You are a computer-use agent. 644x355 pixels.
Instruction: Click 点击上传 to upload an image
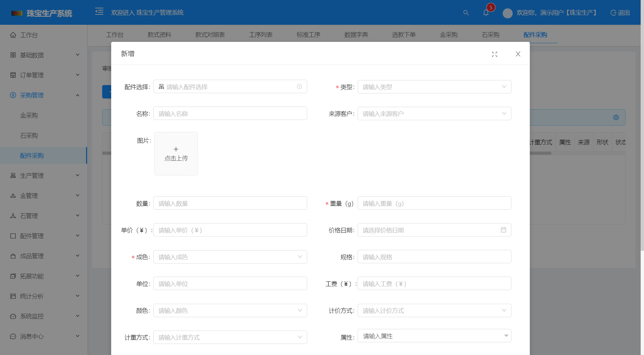click(176, 154)
